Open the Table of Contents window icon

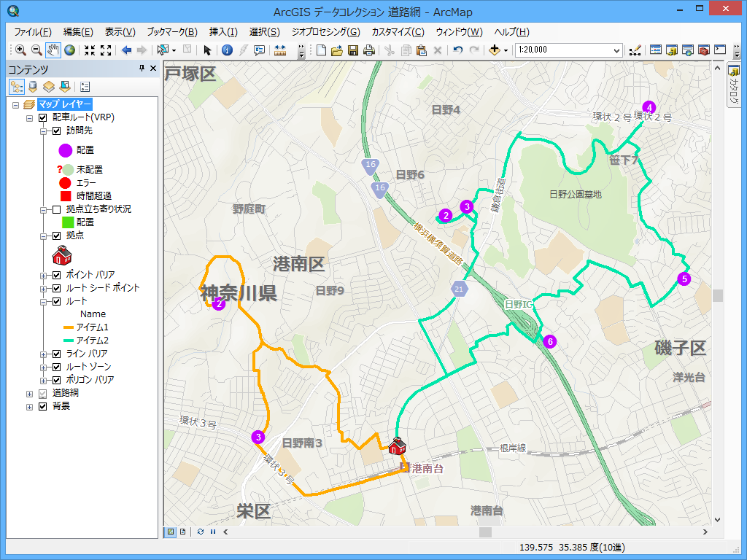(x=656, y=50)
